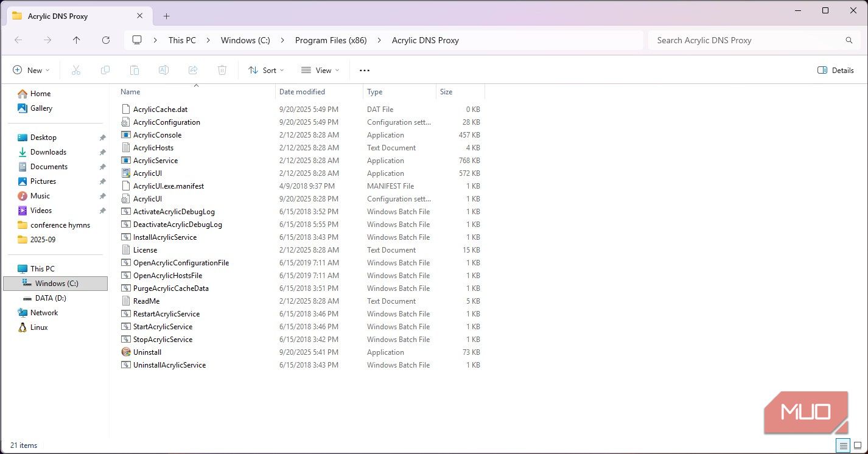Click the back navigation arrow
The height and width of the screenshot is (454, 868).
pyautogui.click(x=18, y=40)
